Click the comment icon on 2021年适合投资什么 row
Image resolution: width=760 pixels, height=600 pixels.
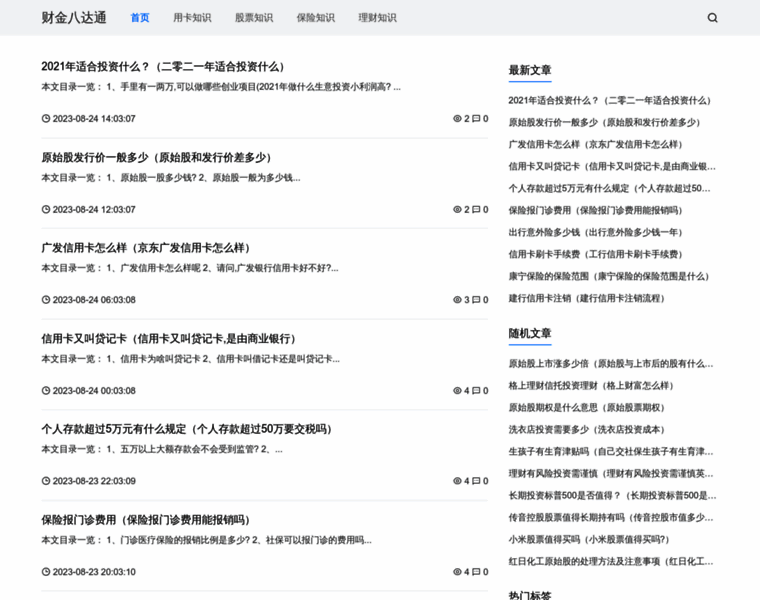[476, 119]
